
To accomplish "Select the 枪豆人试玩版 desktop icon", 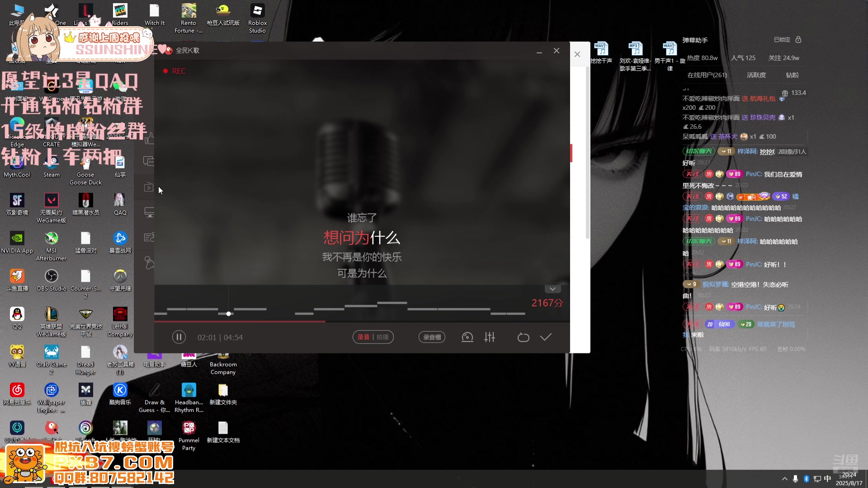I will [x=223, y=15].
